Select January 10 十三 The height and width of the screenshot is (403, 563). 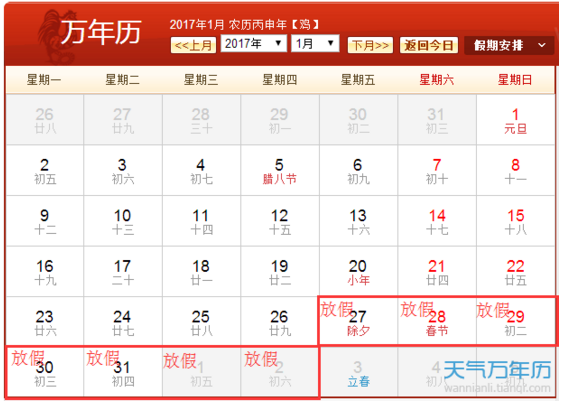coord(123,221)
